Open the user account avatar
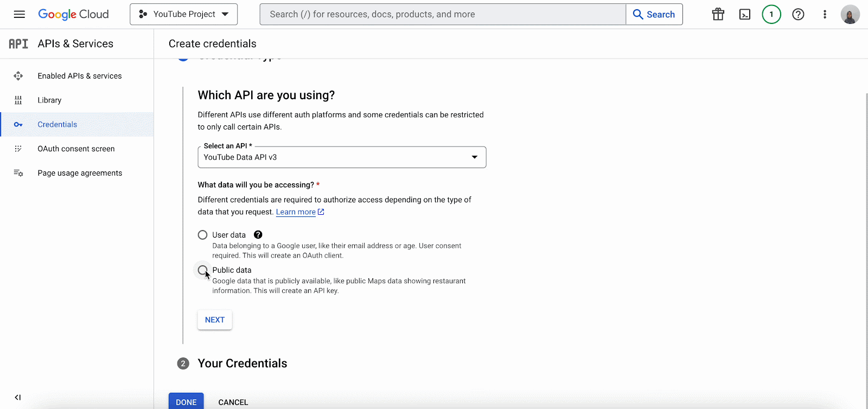 [850, 14]
